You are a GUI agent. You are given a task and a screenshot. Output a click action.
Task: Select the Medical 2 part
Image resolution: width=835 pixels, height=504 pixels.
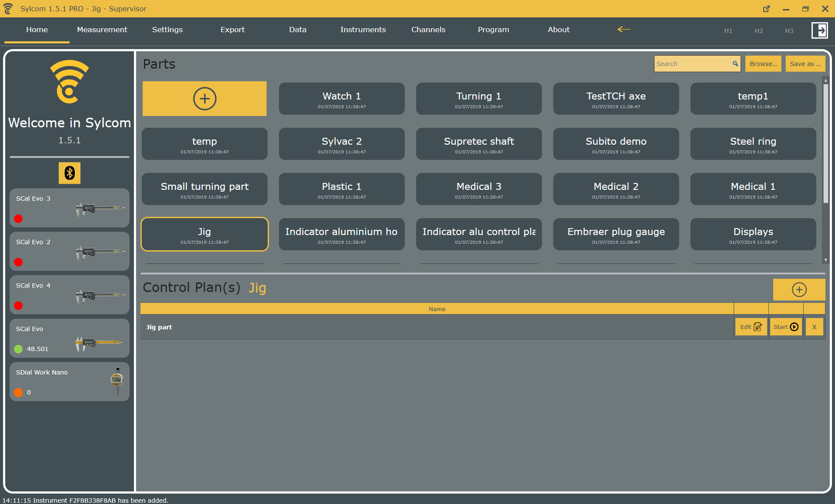[x=616, y=189]
